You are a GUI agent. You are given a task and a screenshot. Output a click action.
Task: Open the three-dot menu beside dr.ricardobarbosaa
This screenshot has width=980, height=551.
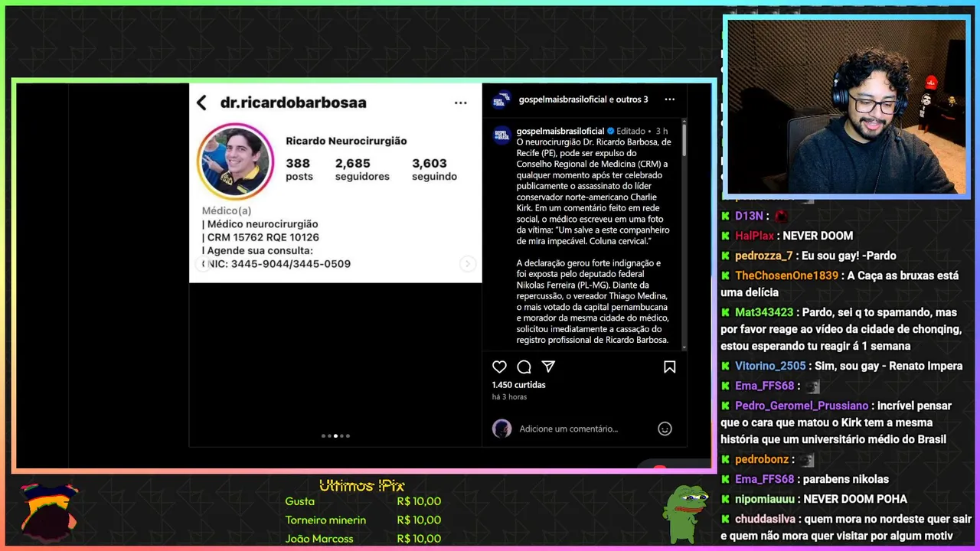pos(460,103)
